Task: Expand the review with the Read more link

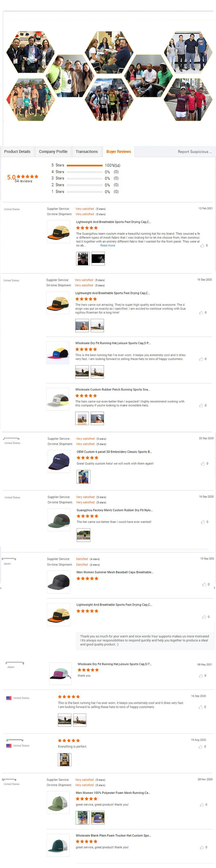Action: [x=108, y=245]
